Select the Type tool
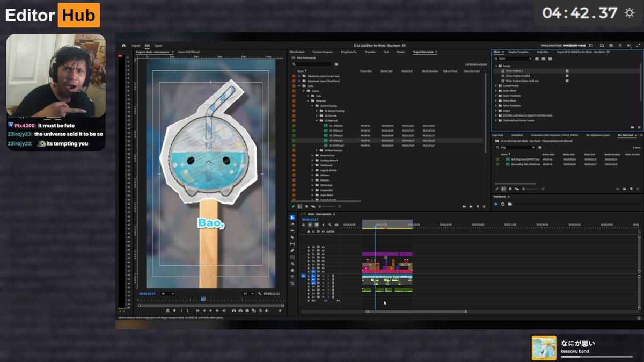Viewport: 644px width, 362px height. click(x=292, y=277)
